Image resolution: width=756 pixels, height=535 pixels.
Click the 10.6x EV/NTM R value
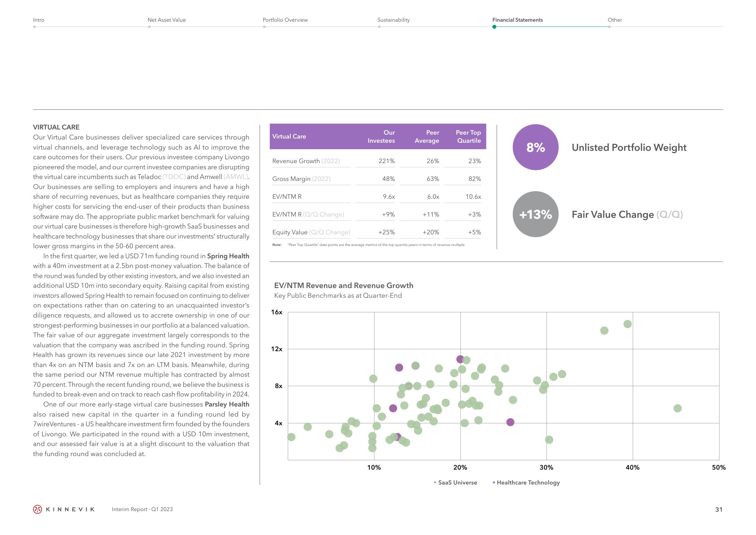[x=473, y=196]
